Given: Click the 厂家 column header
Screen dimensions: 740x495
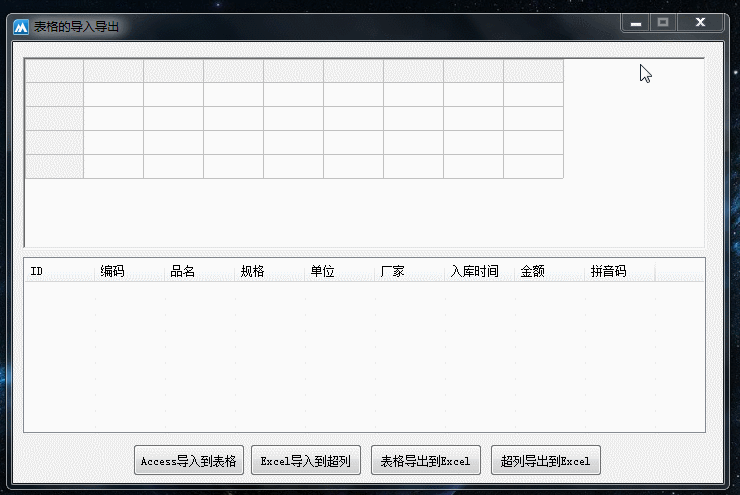Looking at the screenshot, I should 409,271.
